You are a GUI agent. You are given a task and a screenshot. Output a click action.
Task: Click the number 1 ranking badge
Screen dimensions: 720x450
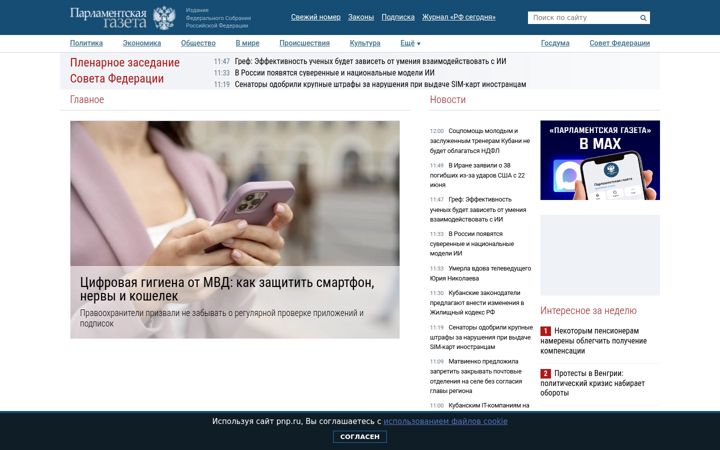point(546,331)
